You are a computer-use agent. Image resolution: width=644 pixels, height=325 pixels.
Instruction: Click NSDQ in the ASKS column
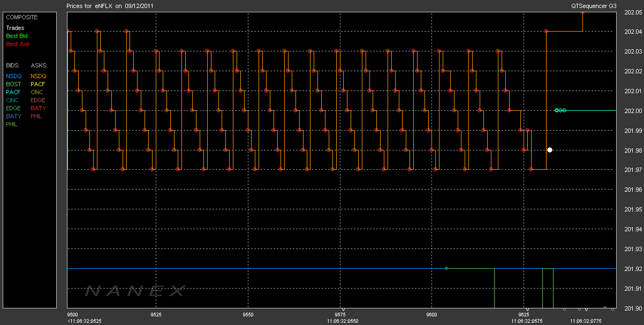(39, 76)
